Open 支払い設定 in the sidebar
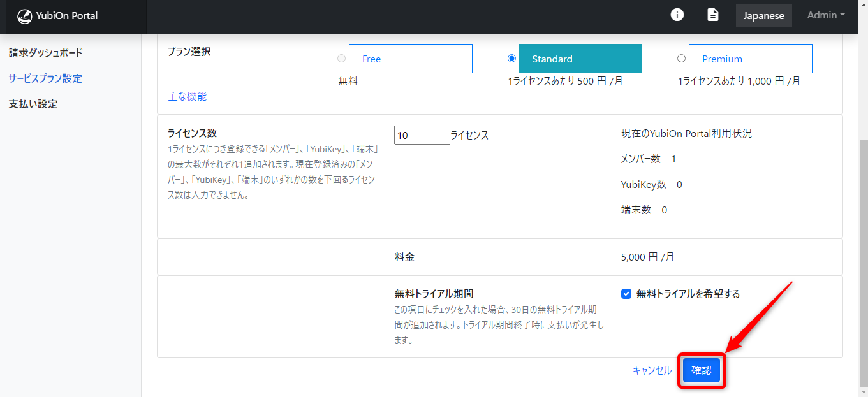The image size is (868, 397). click(33, 104)
